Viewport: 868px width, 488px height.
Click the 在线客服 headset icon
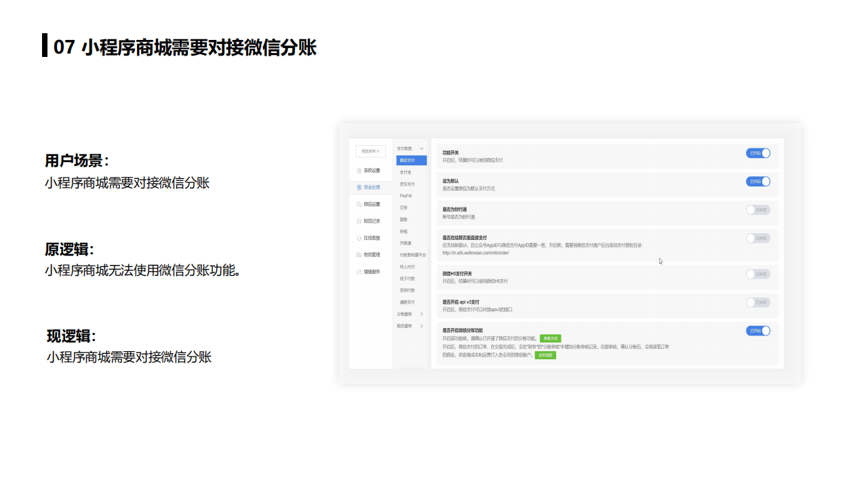(x=359, y=238)
